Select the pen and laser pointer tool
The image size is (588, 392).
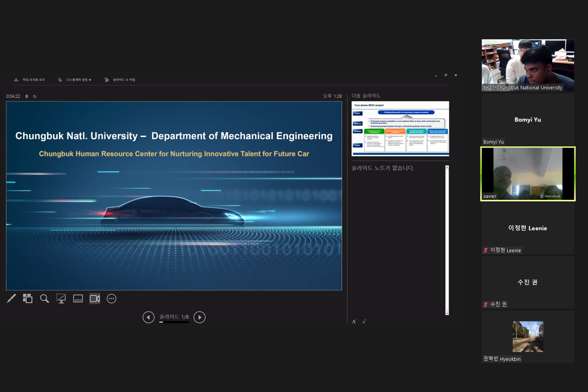pyautogui.click(x=11, y=299)
